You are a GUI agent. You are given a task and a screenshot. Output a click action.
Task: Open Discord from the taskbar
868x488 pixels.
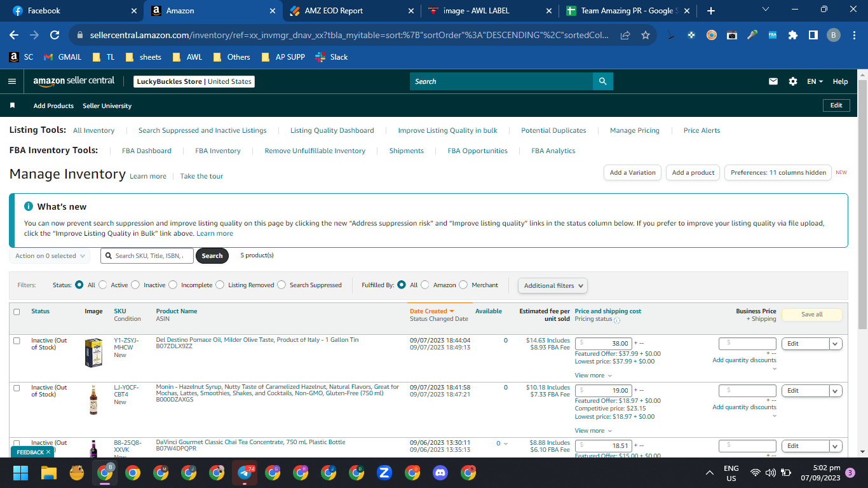click(440, 473)
